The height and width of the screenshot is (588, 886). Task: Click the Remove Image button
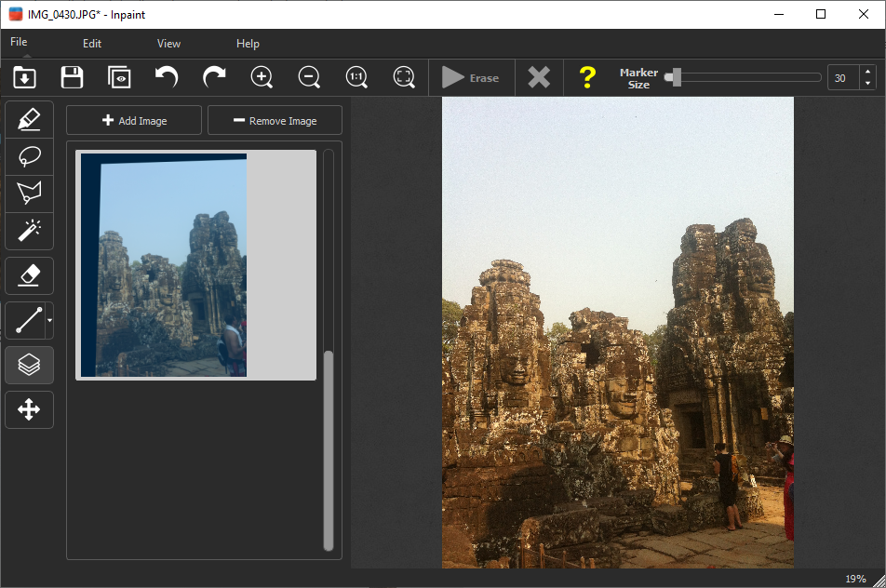275,120
